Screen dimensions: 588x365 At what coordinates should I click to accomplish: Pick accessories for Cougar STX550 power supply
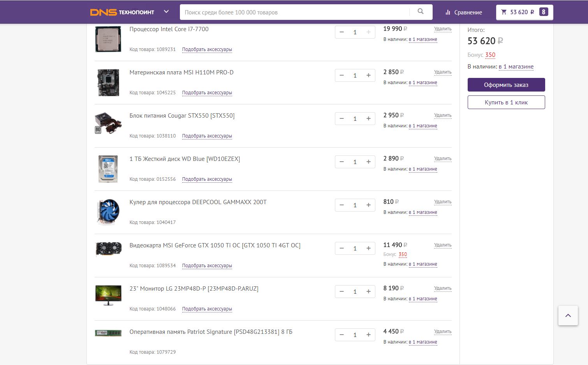click(207, 136)
